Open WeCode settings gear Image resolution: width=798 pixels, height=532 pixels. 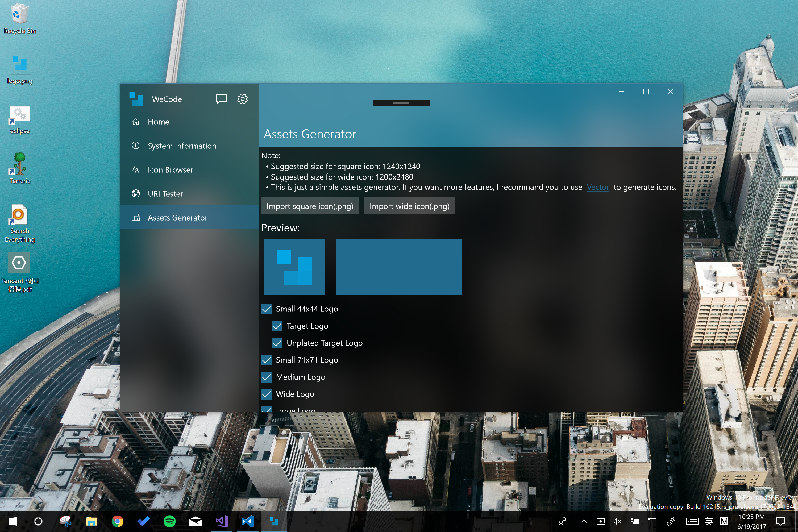coord(242,99)
